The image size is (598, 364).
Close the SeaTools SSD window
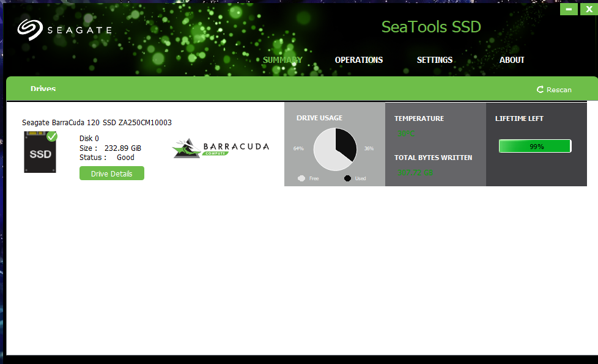tap(589, 9)
